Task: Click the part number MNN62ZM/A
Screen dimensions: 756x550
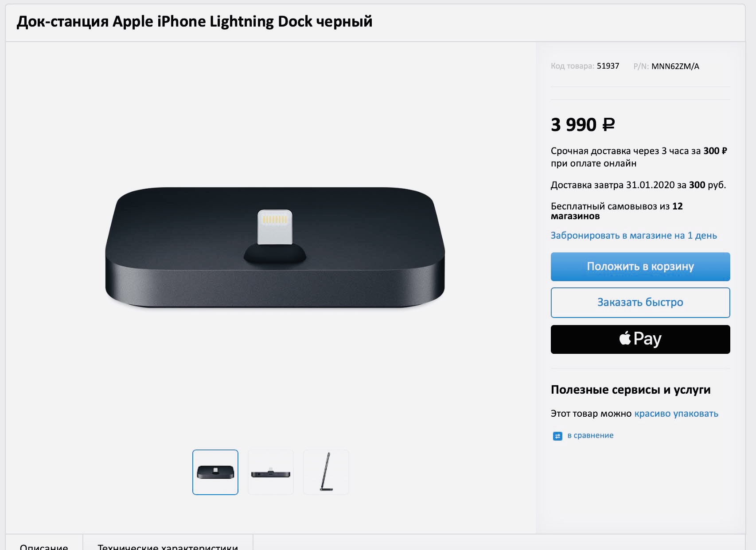Action: (675, 66)
